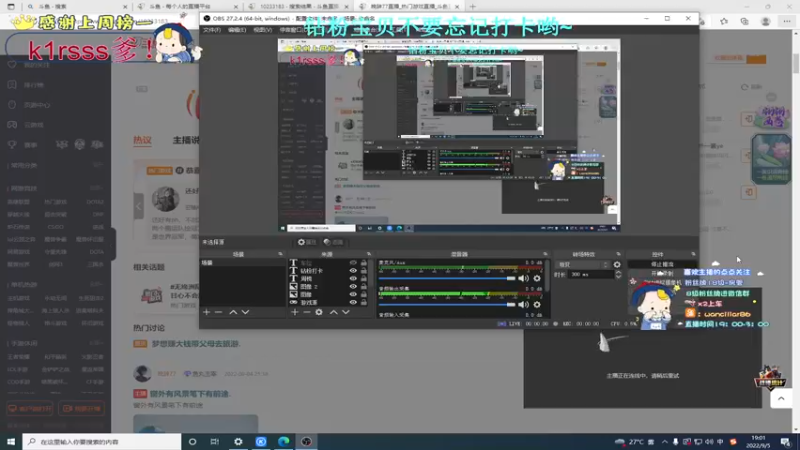This screenshot has width=800, height=450.
Task: Mute the second audio mixer channel speaker
Action: click(x=523, y=305)
